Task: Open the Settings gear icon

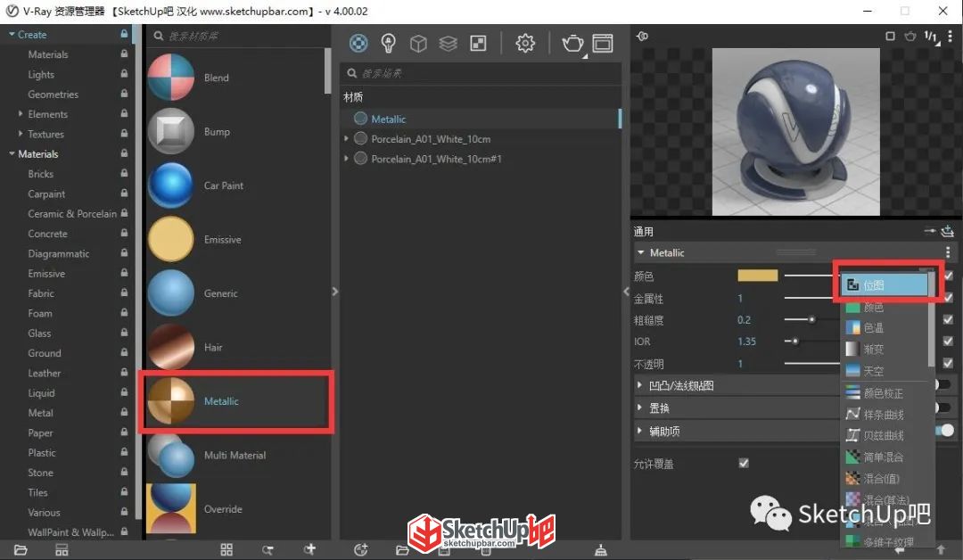Action: coord(525,43)
